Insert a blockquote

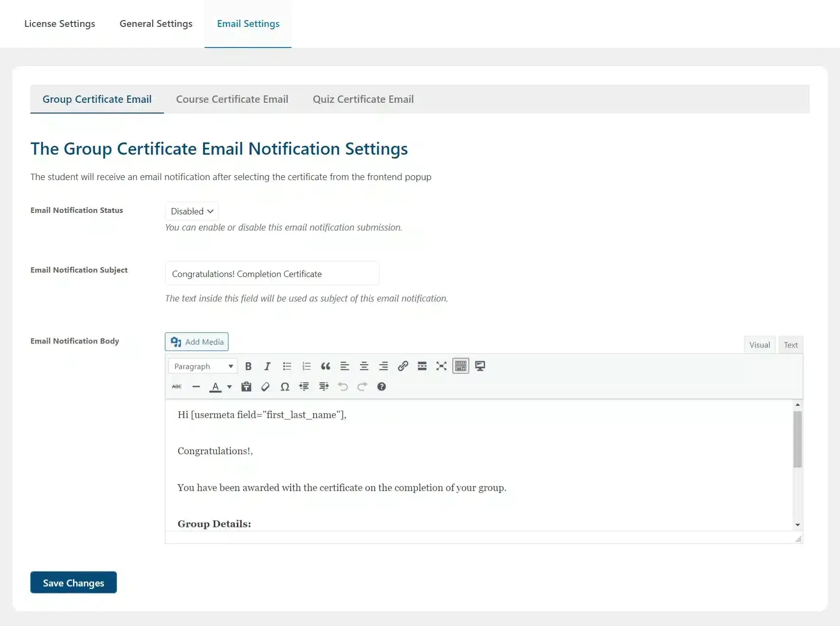(325, 366)
